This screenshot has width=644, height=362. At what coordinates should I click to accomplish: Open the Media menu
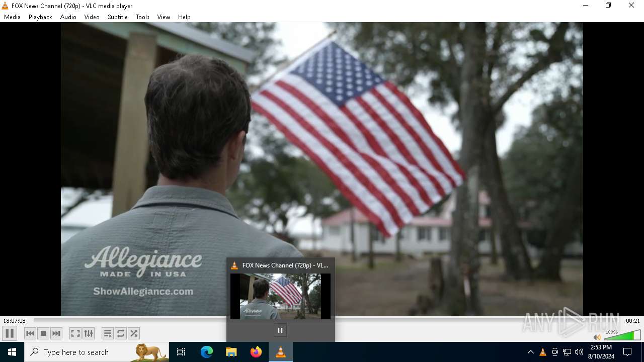12,17
